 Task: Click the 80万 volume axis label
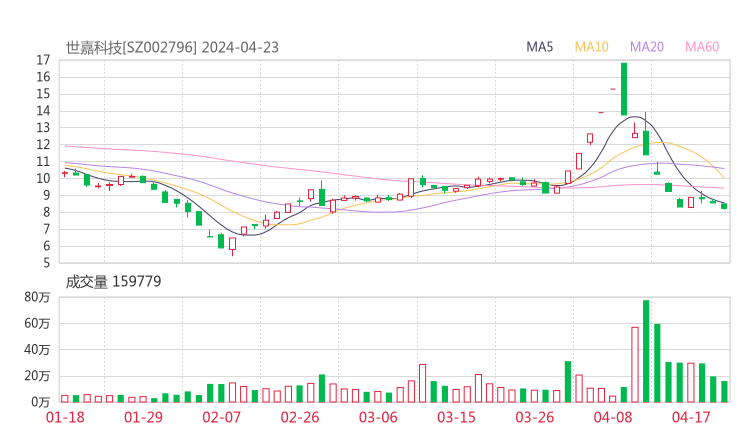[x=37, y=297]
